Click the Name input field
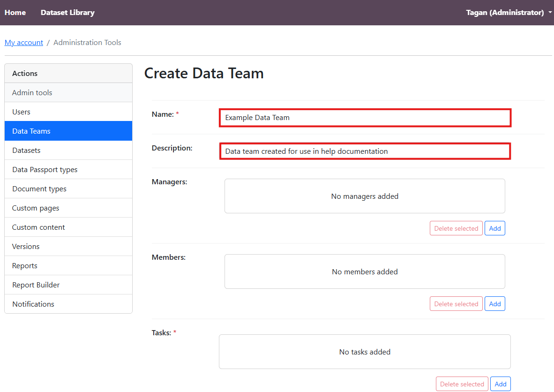Viewport: 554px width, 392px height. tap(365, 118)
